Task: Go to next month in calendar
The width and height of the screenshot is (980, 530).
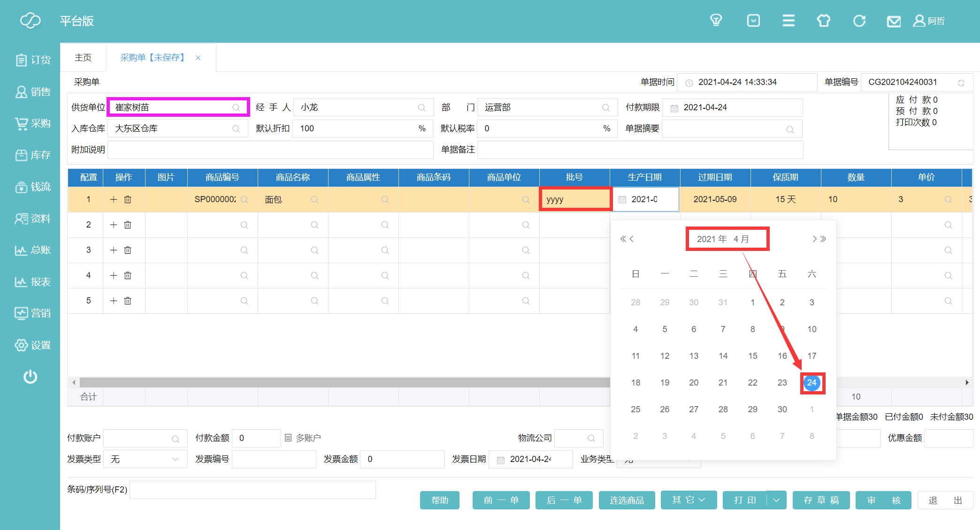Action: [815, 239]
